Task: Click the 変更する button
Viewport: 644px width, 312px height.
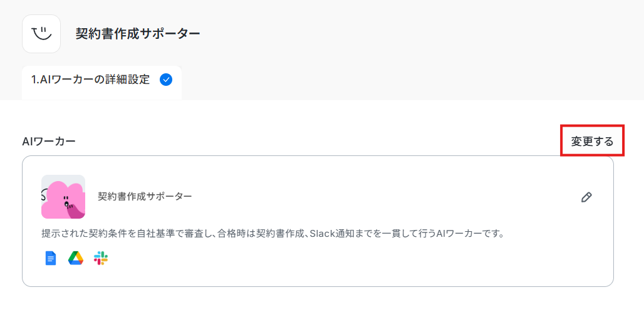Action: coord(592,141)
